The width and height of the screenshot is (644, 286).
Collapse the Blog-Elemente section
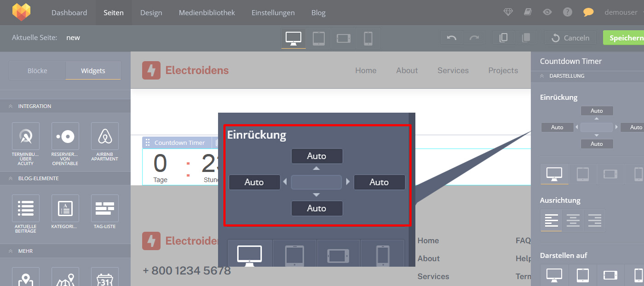(10, 178)
